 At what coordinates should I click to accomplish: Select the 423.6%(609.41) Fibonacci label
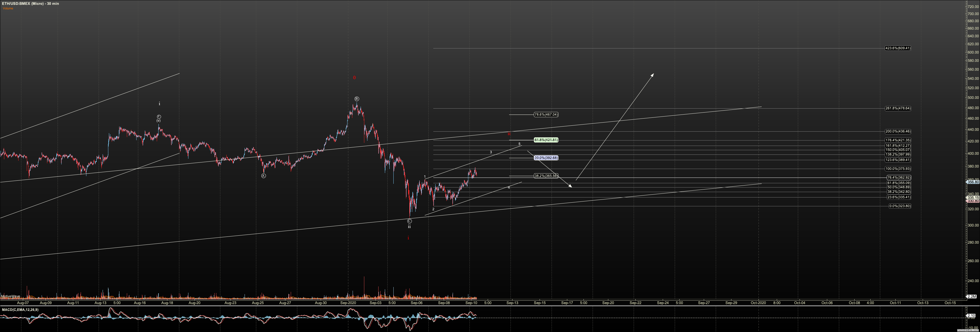898,48
